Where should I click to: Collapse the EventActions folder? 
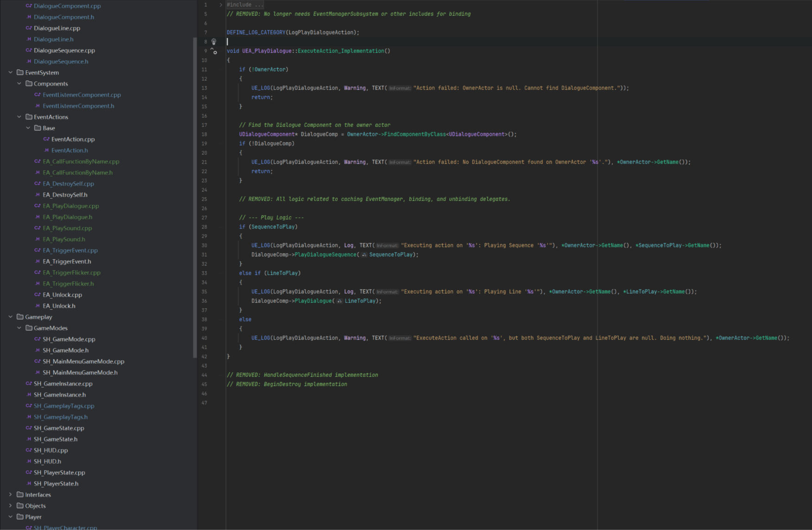coord(19,117)
